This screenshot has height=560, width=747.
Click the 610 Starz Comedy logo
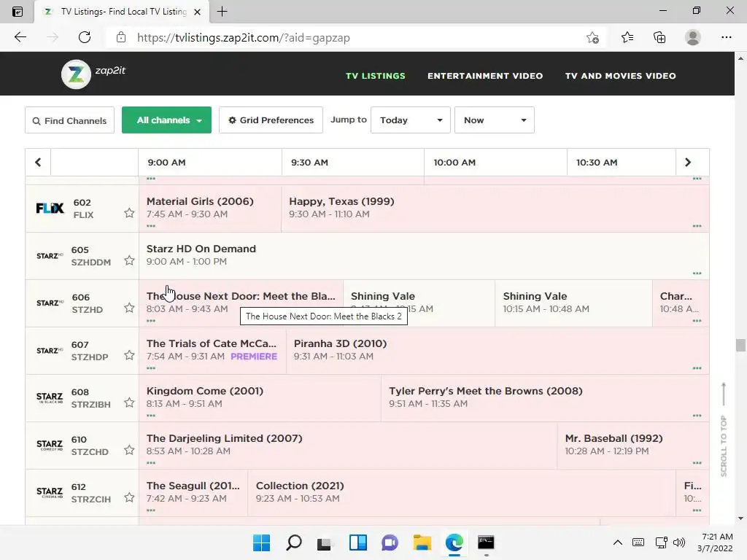point(50,446)
